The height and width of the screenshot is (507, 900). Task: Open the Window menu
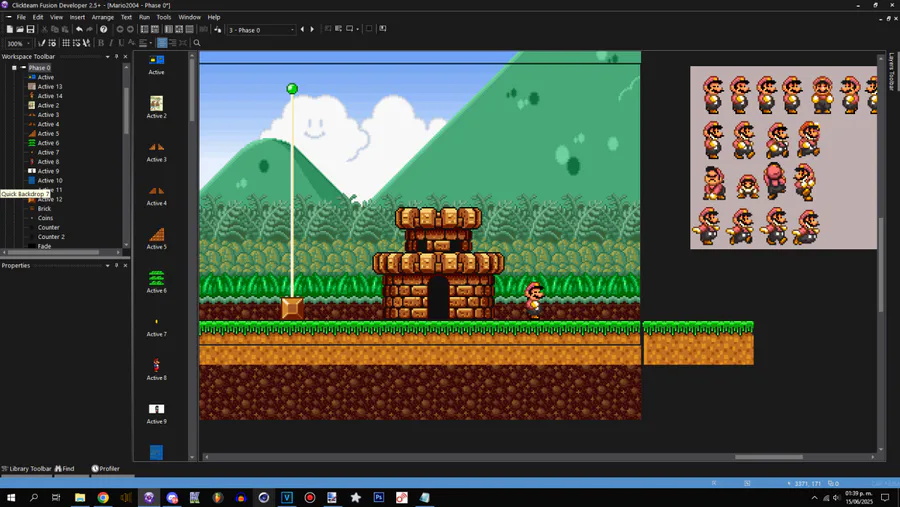tap(189, 17)
